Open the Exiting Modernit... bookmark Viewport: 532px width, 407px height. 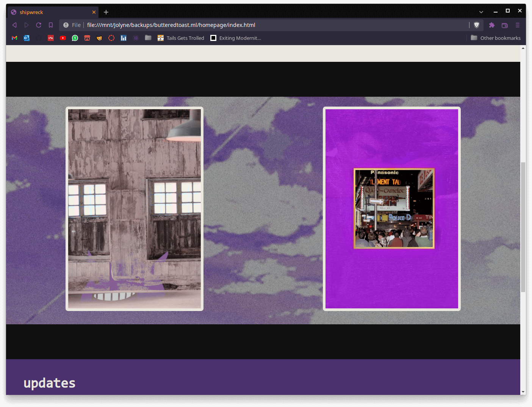236,38
